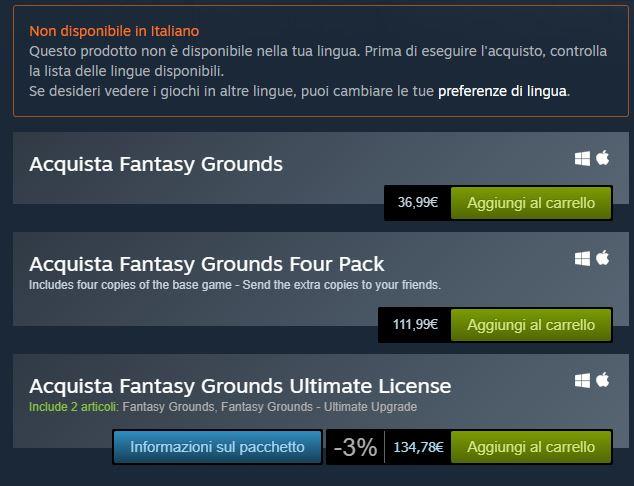Click Windows icon in Four Pack row
The height and width of the screenshot is (486, 634).
[582, 259]
